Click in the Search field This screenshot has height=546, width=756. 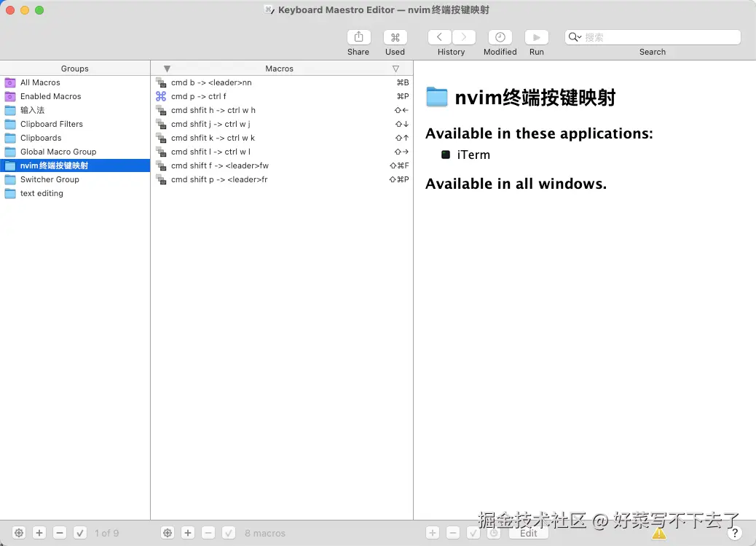pos(653,37)
